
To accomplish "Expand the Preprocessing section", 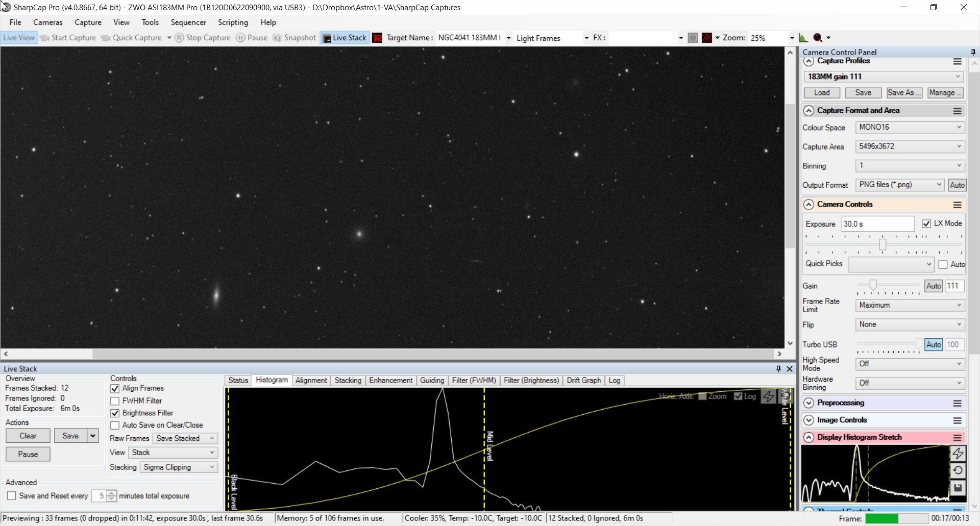I will [x=808, y=403].
